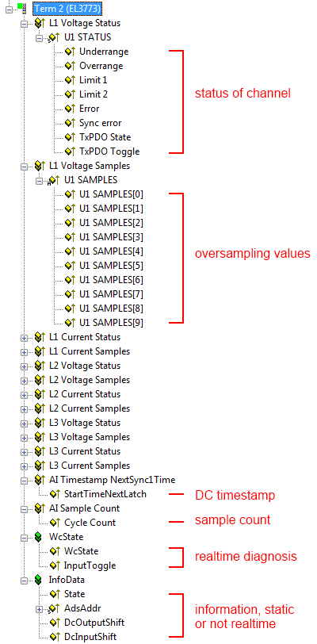
Task: Collapse the U1 STATUS node
Action: click(39, 38)
